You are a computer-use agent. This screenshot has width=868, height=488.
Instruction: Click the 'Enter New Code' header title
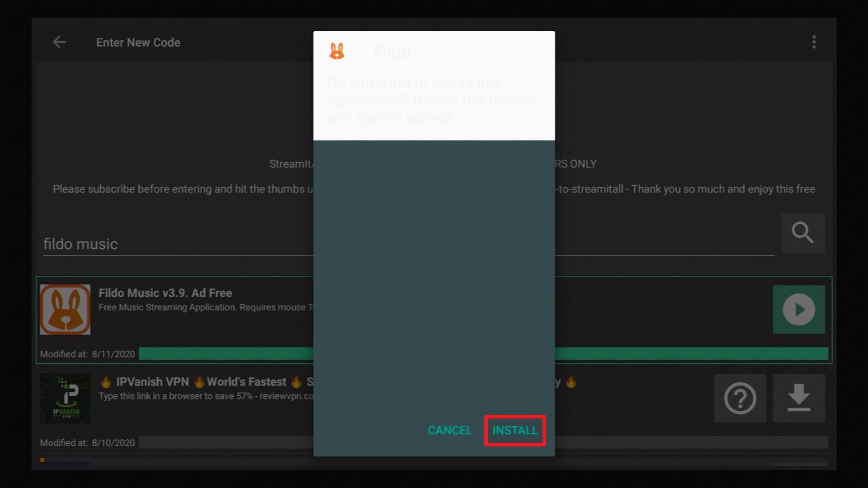pyautogui.click(x=138, y=42)
